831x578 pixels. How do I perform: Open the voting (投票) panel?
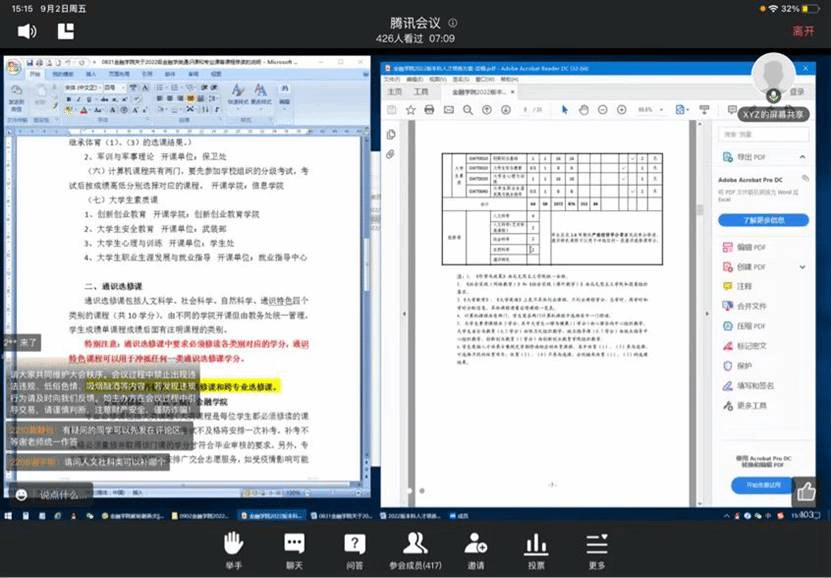tap(536, 549)
